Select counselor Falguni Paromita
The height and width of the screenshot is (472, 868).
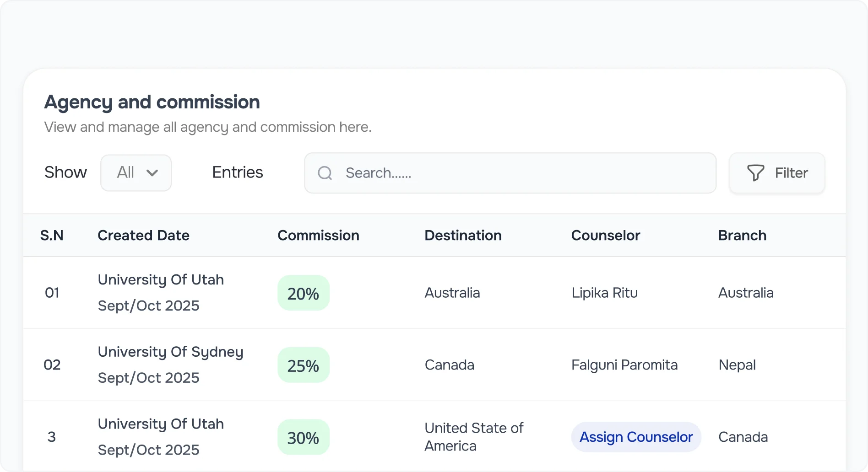(x=624, y=365)
